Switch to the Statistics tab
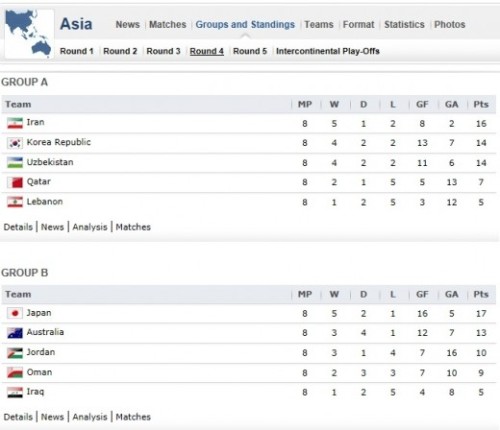 pyautogui.click(x=404, y=24)
